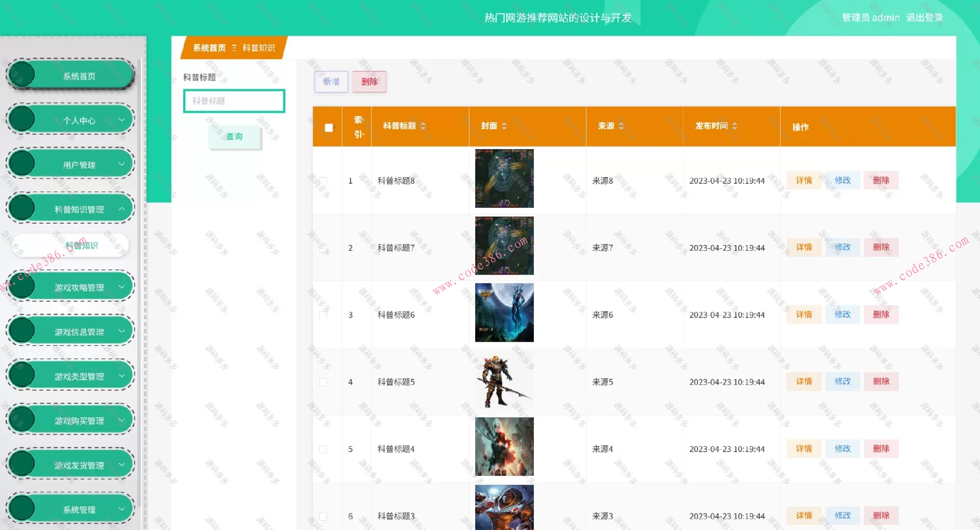980x530 pixels.
Task: Click inside the 科普标题 search input field
Action: click(234, 101)
